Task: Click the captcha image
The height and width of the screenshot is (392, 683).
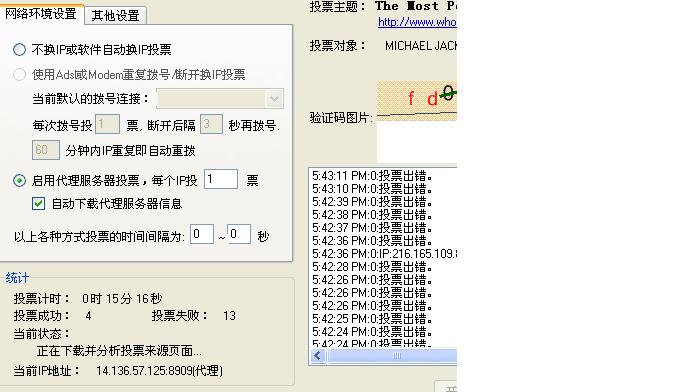Action: [x=416, y=101]
